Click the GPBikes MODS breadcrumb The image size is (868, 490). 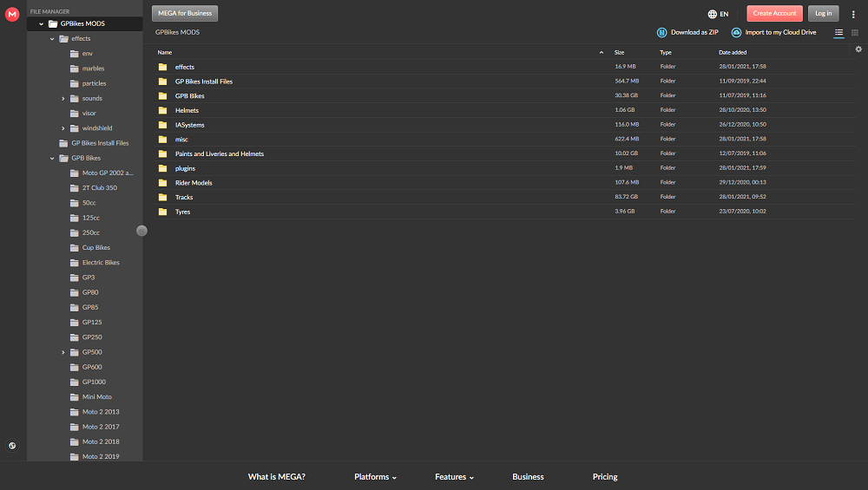click(x=177, y=33)
